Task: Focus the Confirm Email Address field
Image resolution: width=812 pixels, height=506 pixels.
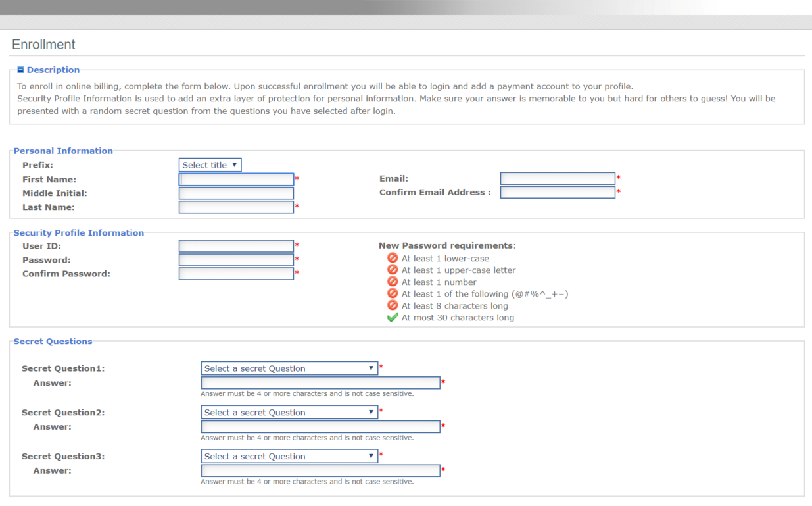Action: (558, 192)
